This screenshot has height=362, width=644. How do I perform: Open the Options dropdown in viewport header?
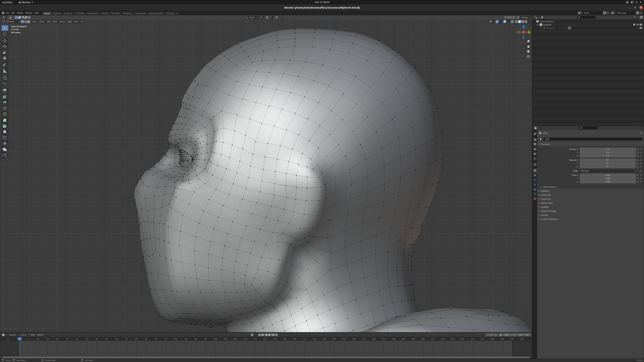tap(526, 17)
